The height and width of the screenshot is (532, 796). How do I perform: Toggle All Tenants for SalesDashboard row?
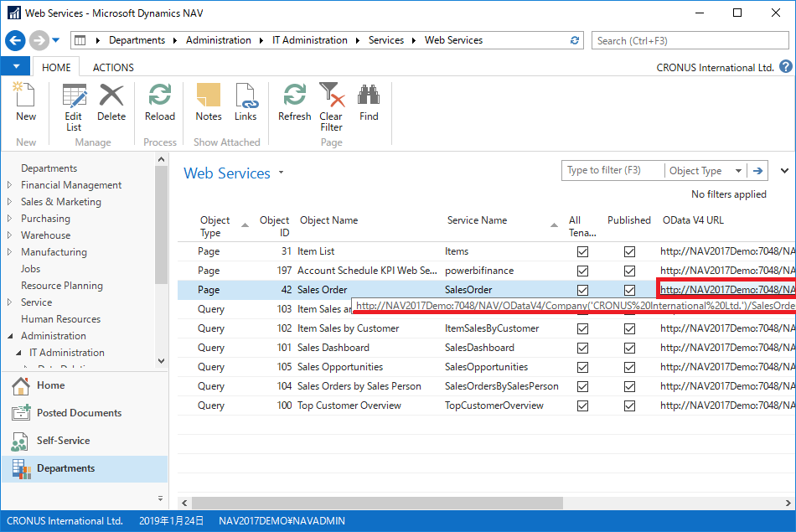(x=583, y=348)
